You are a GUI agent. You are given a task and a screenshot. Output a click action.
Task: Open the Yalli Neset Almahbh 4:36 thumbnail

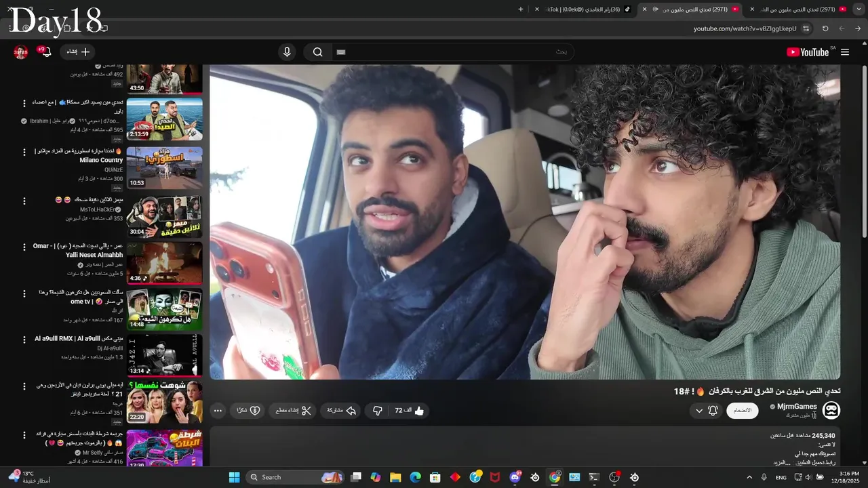[165, 264]
